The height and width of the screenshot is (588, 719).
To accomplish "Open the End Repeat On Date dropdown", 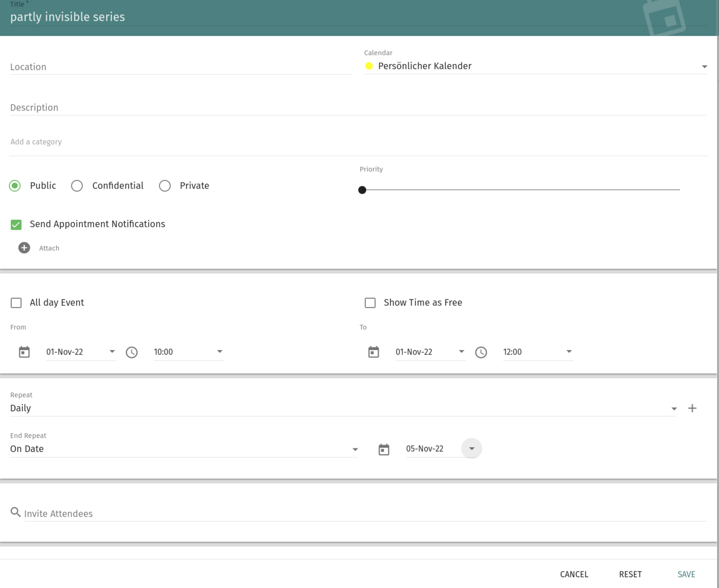I will tap(183, 449).
